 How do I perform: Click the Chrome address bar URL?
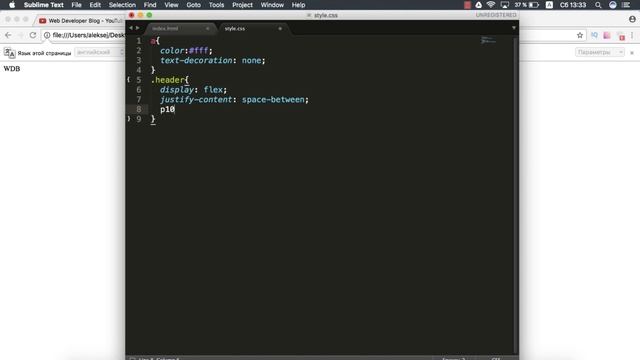(88, 35)
